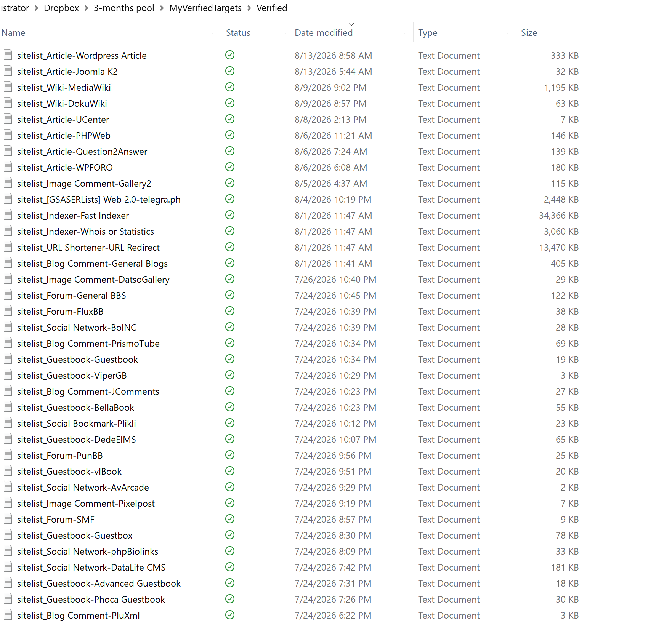672x622 pixels.
Task: Go to 3-months pool folder breadcrumb
Action: (x=124, y=8)
